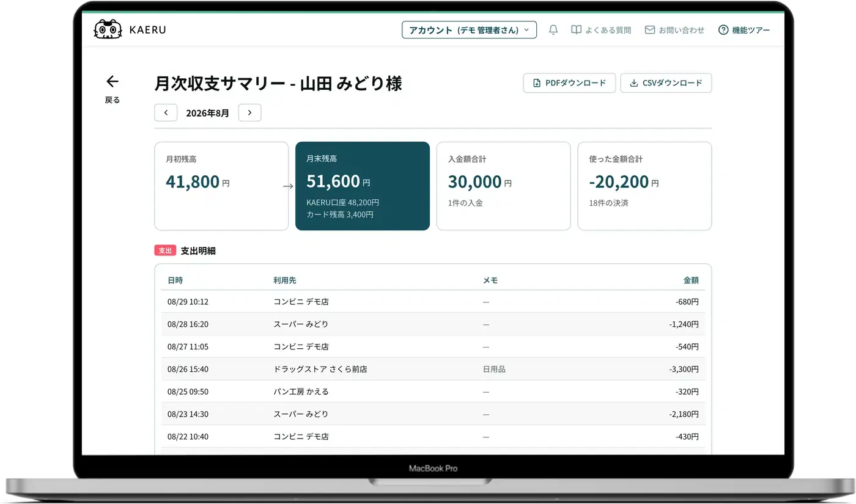Export data with CSVダウンロード button

666,83
